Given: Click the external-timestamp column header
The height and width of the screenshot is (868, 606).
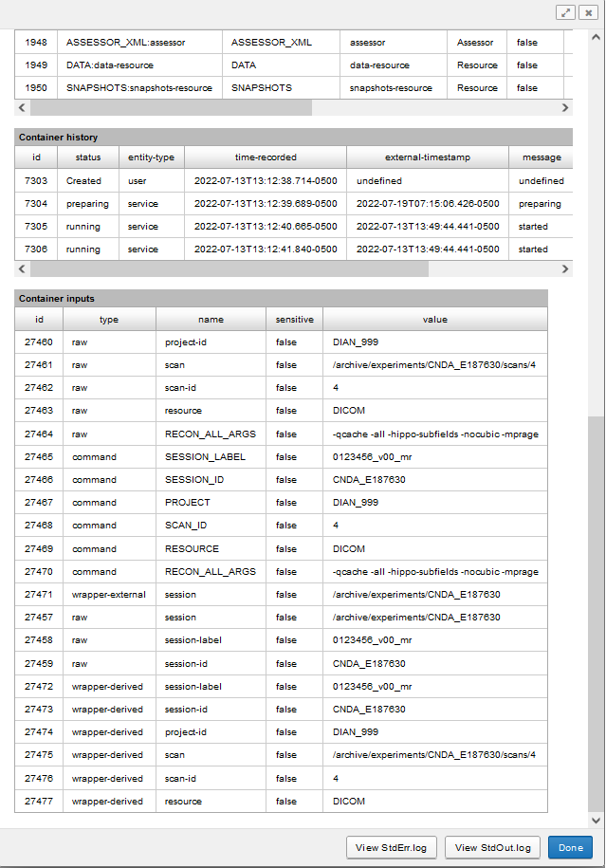Looking at the screenshot, I should click(x=427, y=157).
